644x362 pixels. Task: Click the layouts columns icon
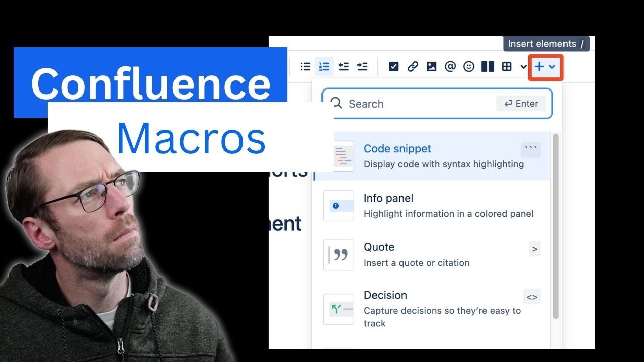tap(488, 66)
